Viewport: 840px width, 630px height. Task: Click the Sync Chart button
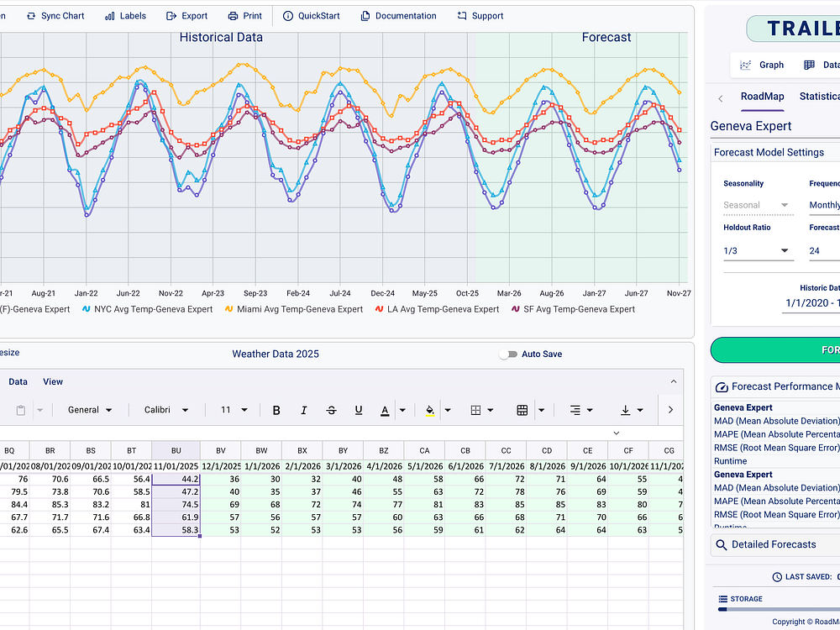coord(55,16)
